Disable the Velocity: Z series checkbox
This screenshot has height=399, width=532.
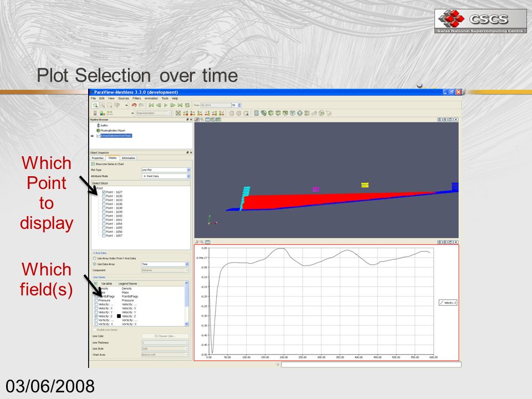[x=96, y=316]
